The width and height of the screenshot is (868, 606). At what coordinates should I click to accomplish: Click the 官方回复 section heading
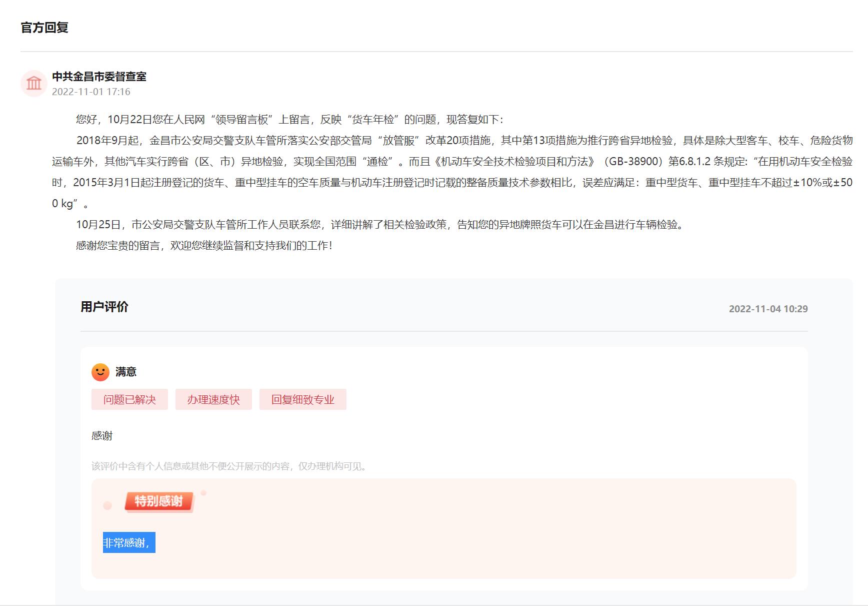44,28
